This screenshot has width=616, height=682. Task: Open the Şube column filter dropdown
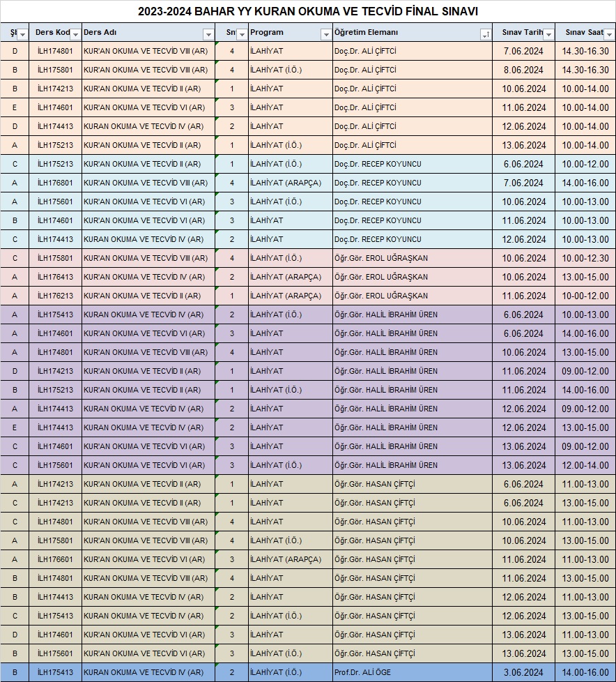22,34
